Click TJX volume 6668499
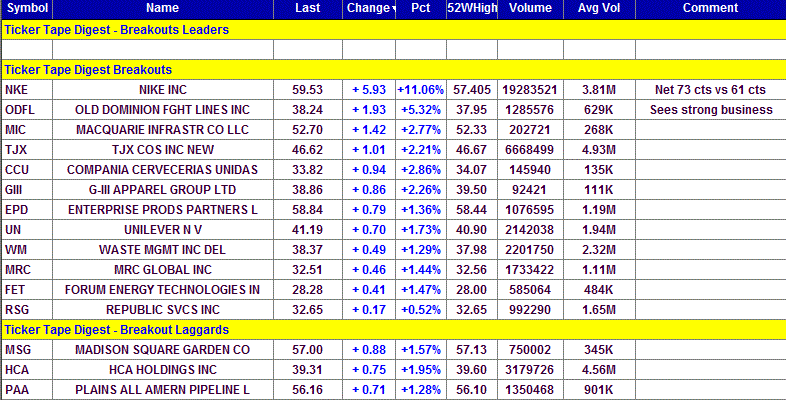Image resolution: width=786 pixels, height=400 pixels. (531, 150)
